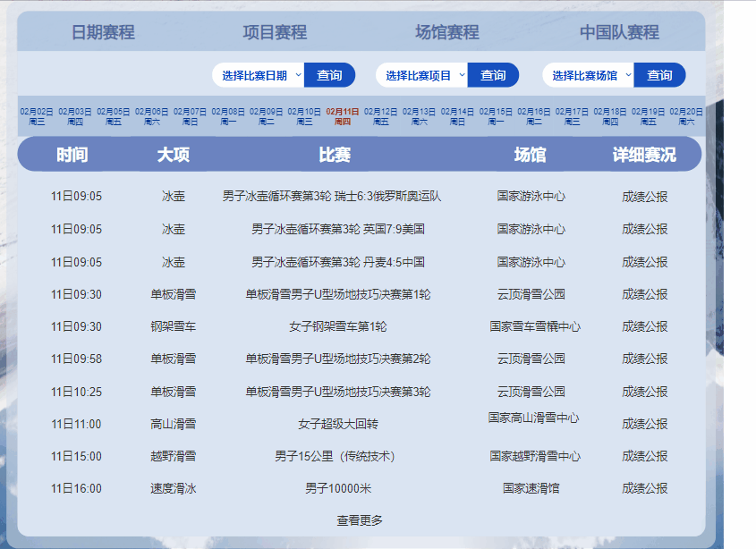Open 成绩公报 for 女子钢架雪车第1轮
The height and width of the screenshot is (549, 756).
(x=645, y=326)
